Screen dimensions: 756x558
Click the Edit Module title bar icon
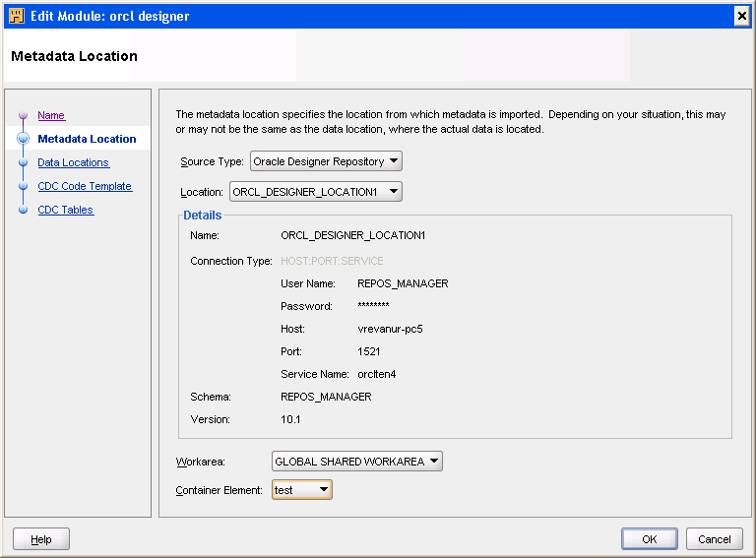point(16,16)
